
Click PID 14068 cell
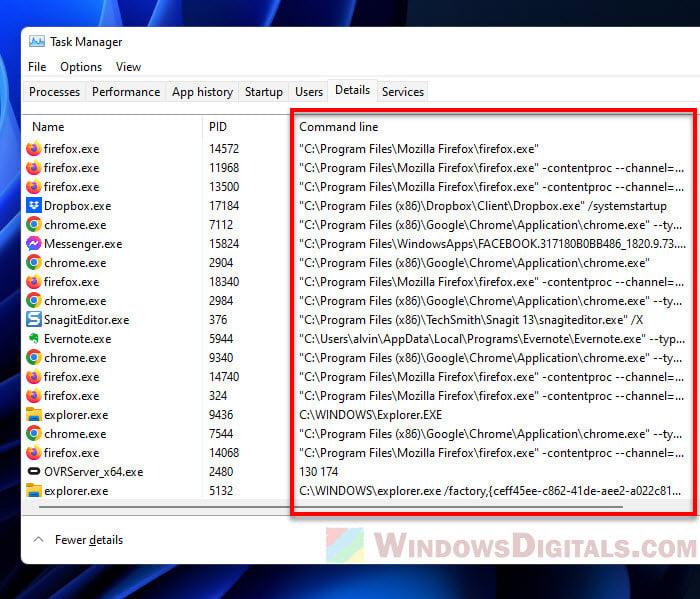click(224, 453)
